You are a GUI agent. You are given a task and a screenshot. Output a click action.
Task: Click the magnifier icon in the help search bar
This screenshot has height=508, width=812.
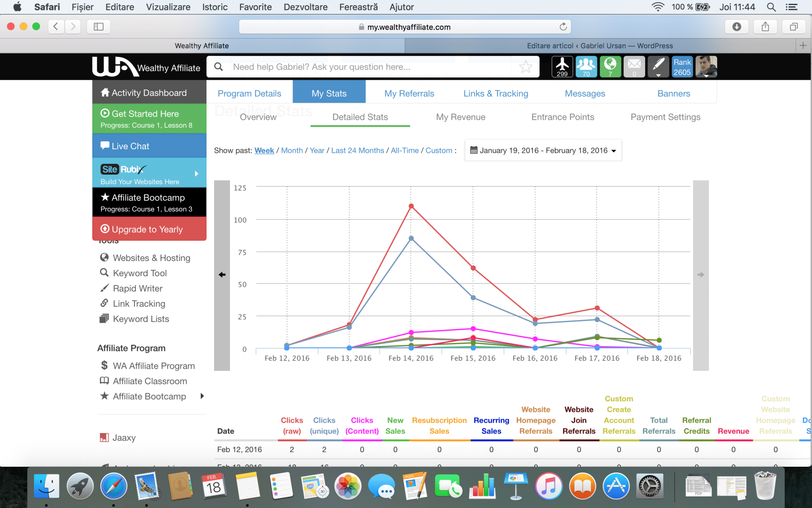pos(218,67)
